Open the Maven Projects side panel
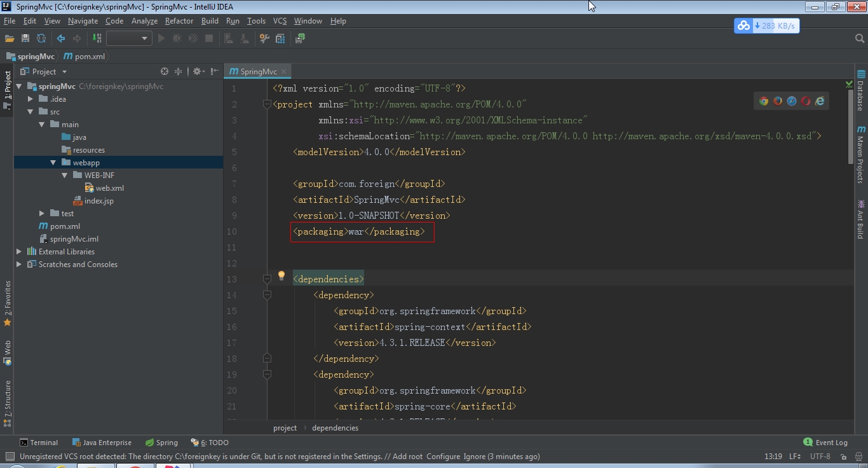The height and width of the screenshot is (468, 868). pyautogui.click(x=861, y=154)
